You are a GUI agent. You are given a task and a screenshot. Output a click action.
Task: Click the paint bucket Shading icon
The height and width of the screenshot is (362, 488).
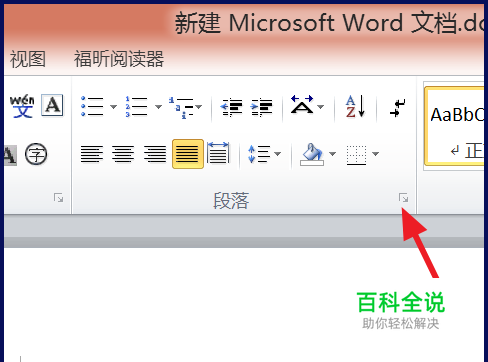[x=312, y=154]
